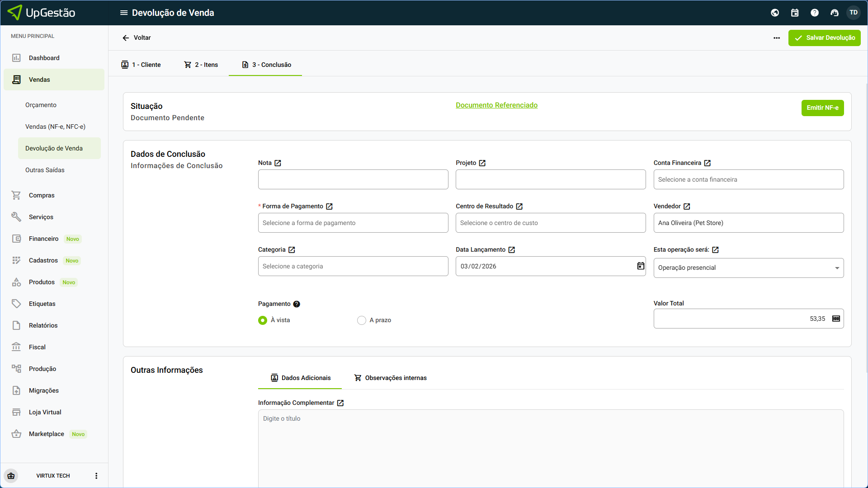Image resolution: width=868 pixels, height=488 pixels.
Task: Toggle the hamburger menu icon
Action: pyautogui.click(x=123, y=13)
